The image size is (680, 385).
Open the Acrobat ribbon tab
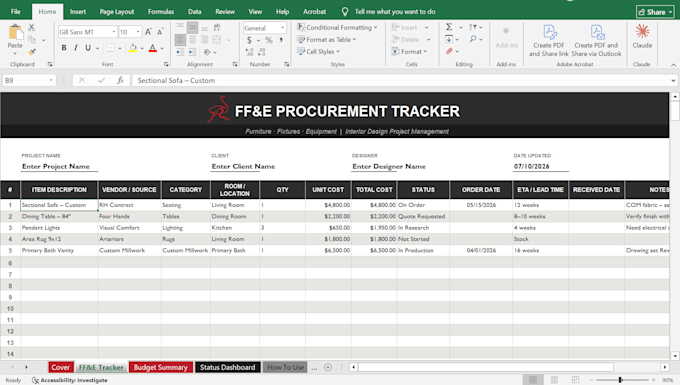314,12
